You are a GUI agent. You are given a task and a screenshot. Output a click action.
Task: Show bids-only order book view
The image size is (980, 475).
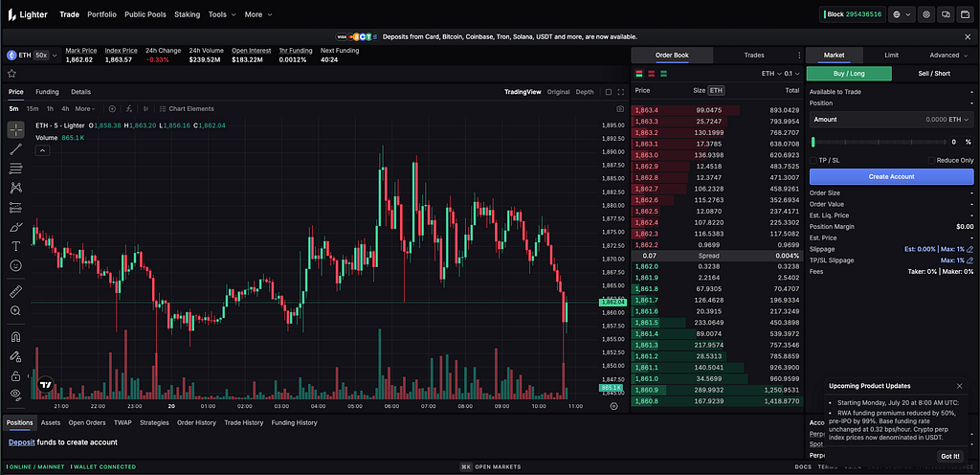[x=664, y=74]
